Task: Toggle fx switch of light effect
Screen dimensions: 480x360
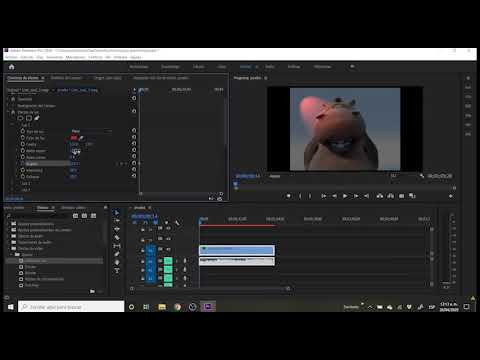Action: pos(13,112)
